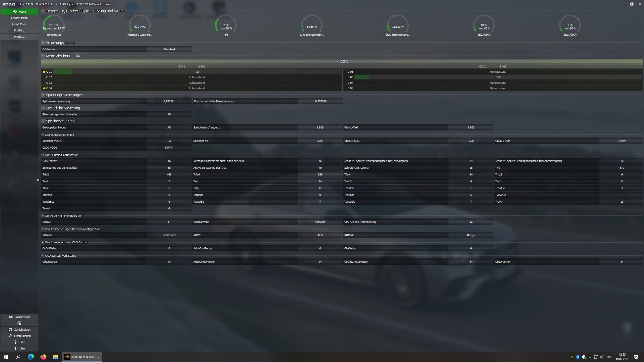Toggle the OS button in Kerne-Abschnitt

78,56
